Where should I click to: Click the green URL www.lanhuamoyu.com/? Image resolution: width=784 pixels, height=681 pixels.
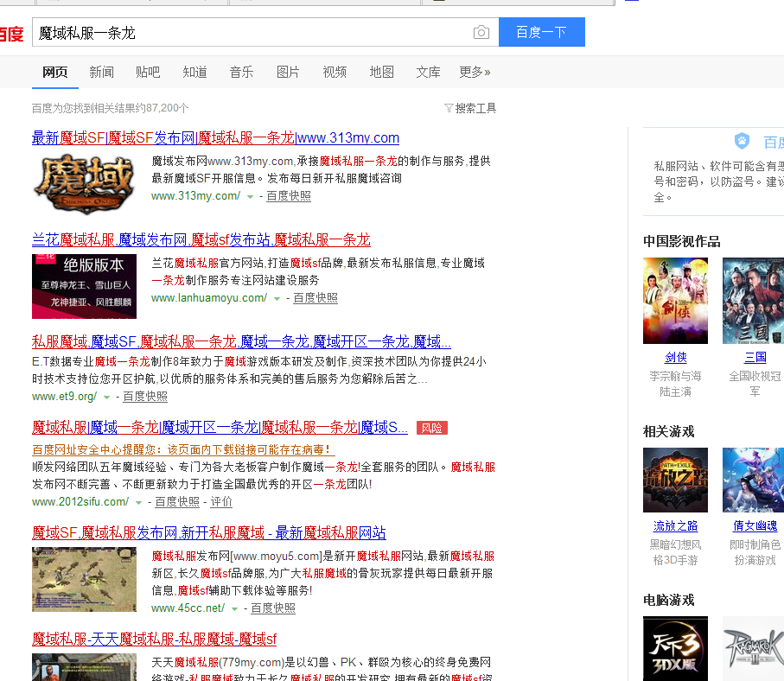(209, 298)
